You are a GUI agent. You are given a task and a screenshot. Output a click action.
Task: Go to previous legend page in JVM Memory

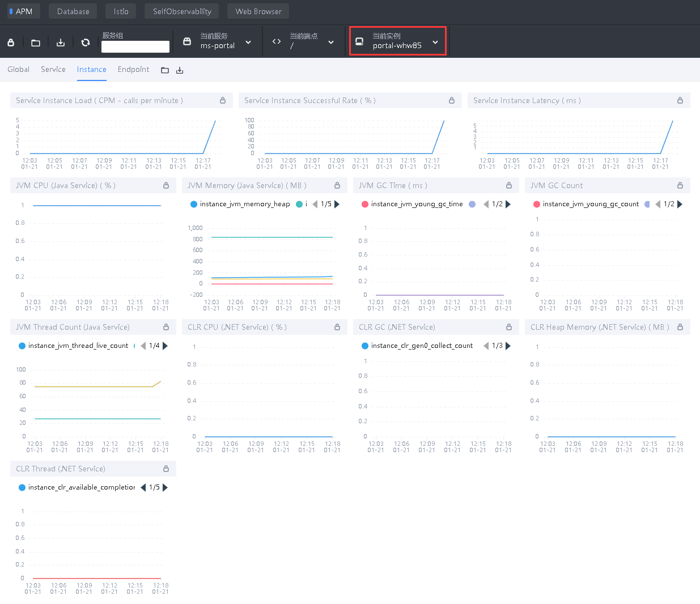(315, 204)
